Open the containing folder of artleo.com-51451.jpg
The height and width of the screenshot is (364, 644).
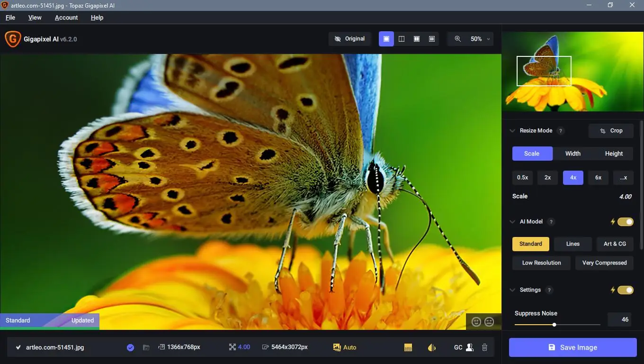pos(146,347)
